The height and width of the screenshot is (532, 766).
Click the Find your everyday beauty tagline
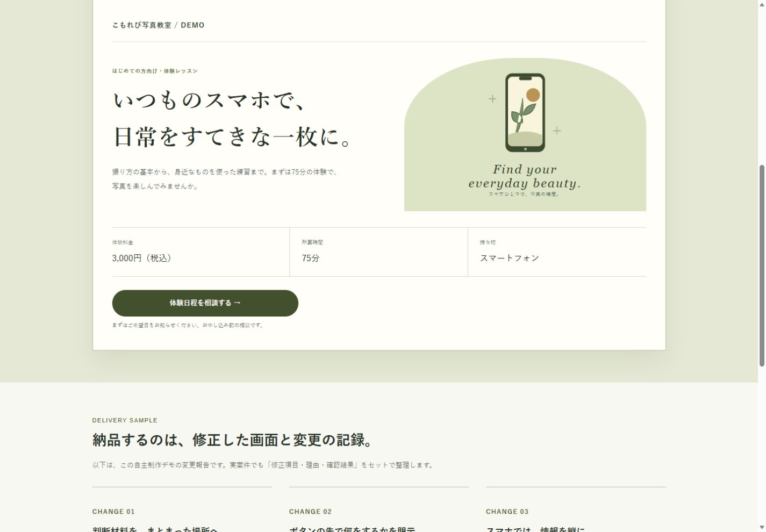tap(525, 176)
